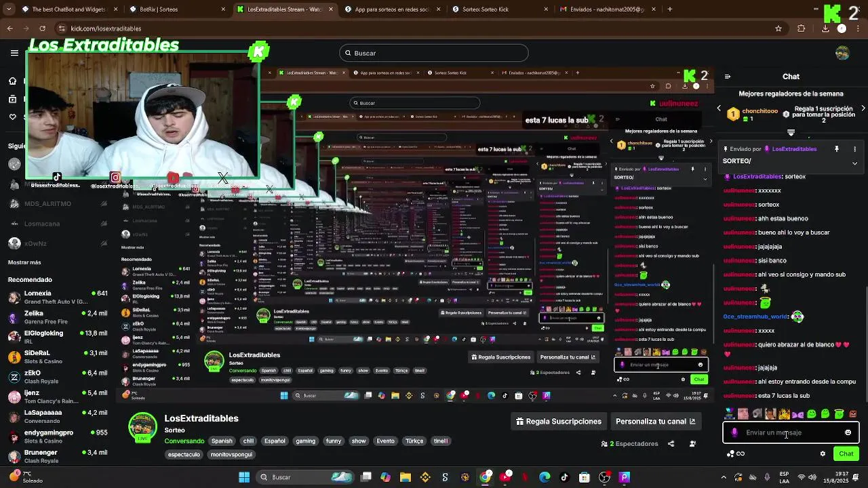This screenshot has width=868, height=488.
Task: Open browser downloads icon
Action: pyautogui.click(x=825, y=28)
